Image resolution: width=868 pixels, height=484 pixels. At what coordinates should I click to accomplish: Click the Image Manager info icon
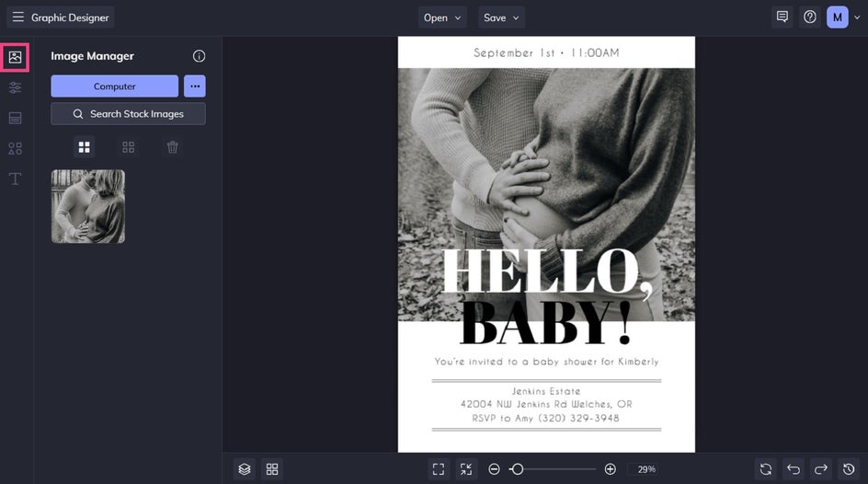tap(199, 56)
